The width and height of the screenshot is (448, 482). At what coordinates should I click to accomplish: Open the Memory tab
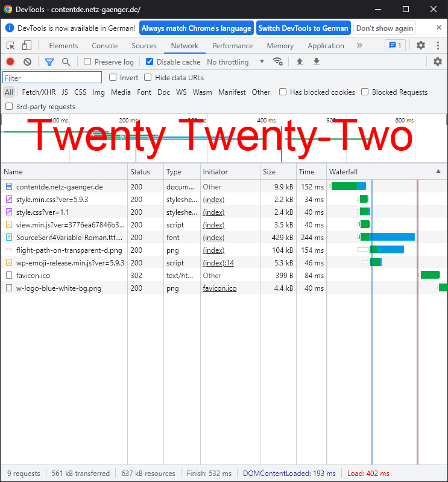[x=280, y=46]
